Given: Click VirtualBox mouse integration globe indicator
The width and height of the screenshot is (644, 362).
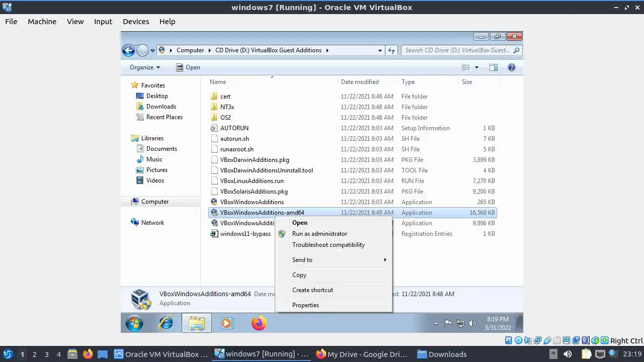Looking at the screenshot, I should [595, 340].
